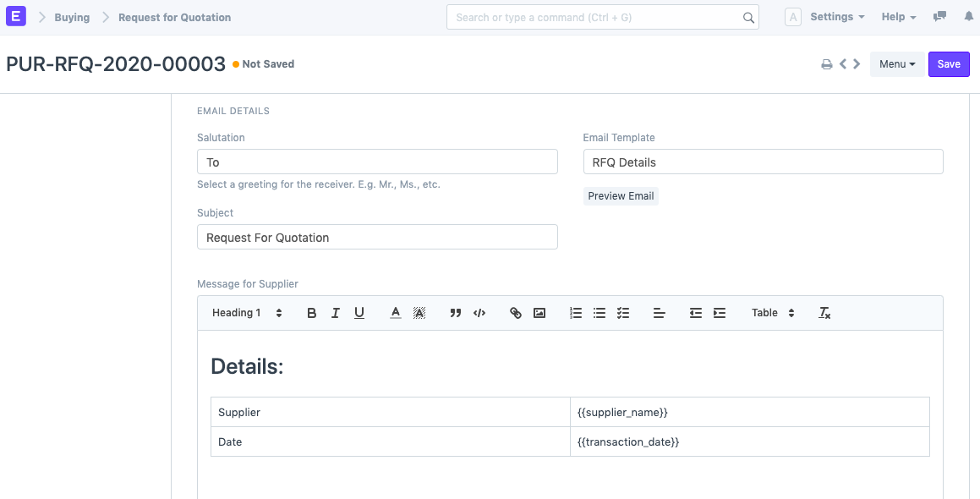The width and height of the screenshot is (980, 499).
Task: Open the Settings menu in navbar
Action: click(836, 17)
